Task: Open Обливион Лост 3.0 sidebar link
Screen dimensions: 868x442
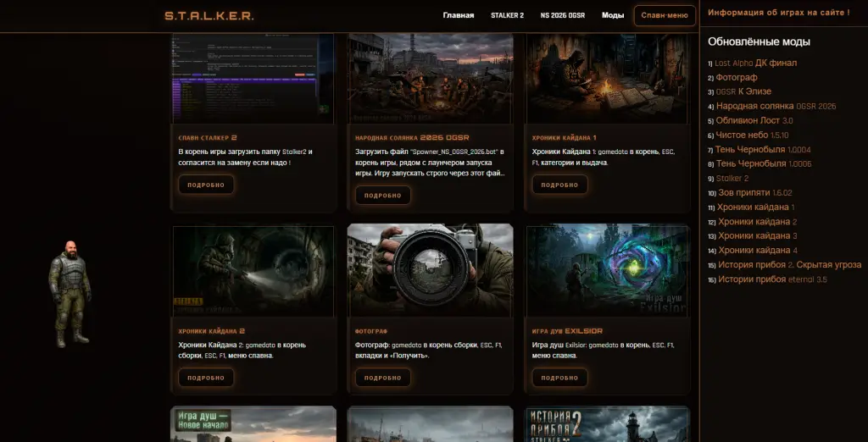Action: (x=754, y=120)
